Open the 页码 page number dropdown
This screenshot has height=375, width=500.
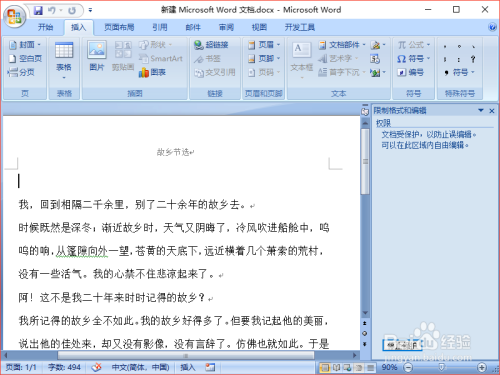coord(264,72)
